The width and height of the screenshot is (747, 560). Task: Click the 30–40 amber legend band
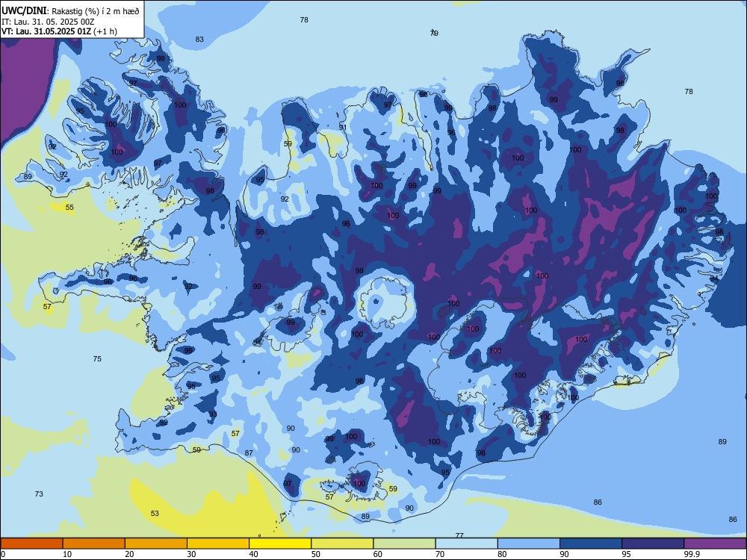(218, 544)
